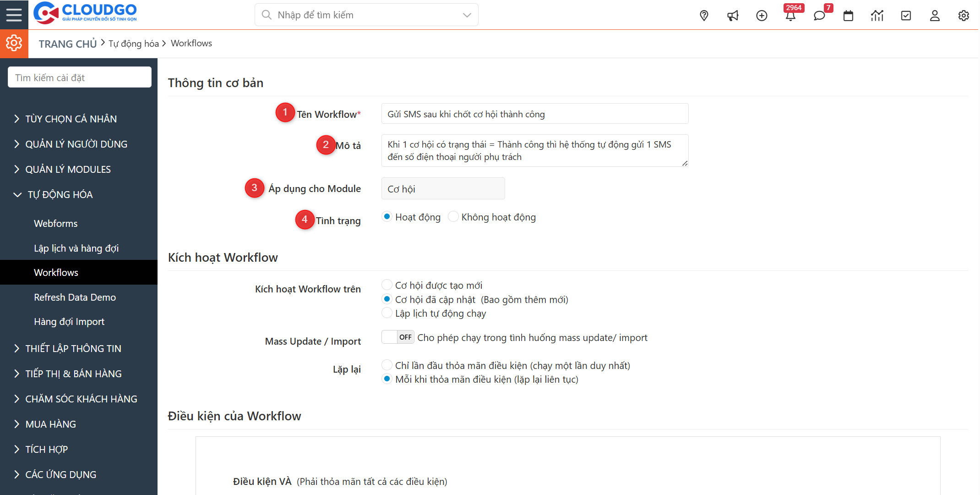This screenshot has height=495, width=980.
Task: Open the user profile icon
Action: 935,15
